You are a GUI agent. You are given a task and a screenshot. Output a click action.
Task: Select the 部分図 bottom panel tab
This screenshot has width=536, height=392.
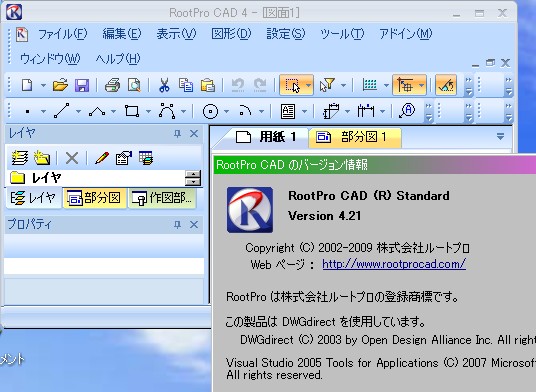tap(94, 198)
